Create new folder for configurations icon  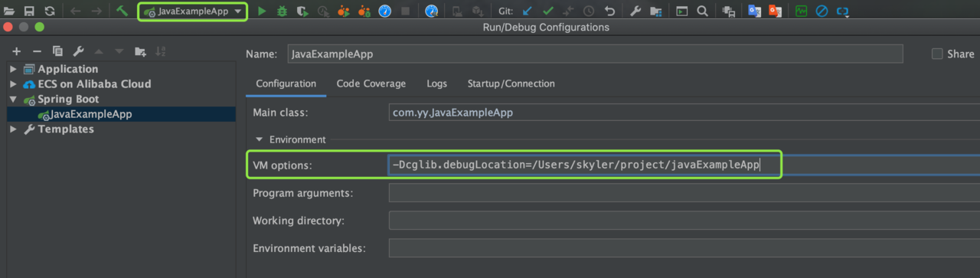point(140,51)
